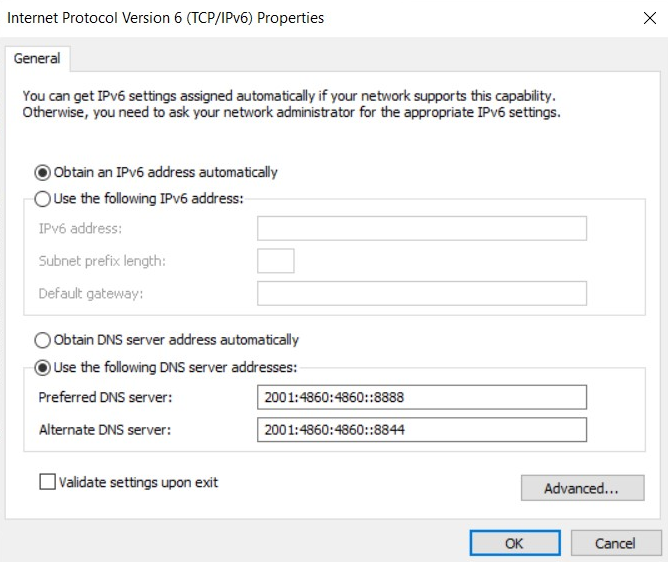Click the IPv6 settings description paragraph

tap(292, 104)
